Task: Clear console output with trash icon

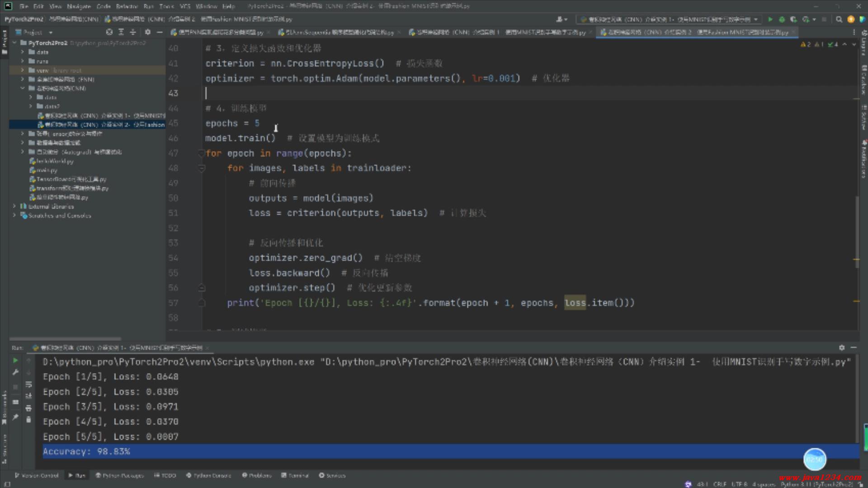Action: (x=28, y=420)
